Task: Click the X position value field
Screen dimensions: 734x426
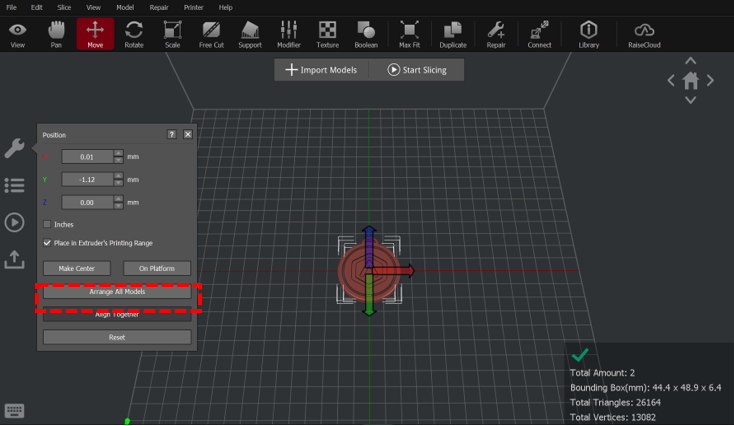Action: click(87, 156)
